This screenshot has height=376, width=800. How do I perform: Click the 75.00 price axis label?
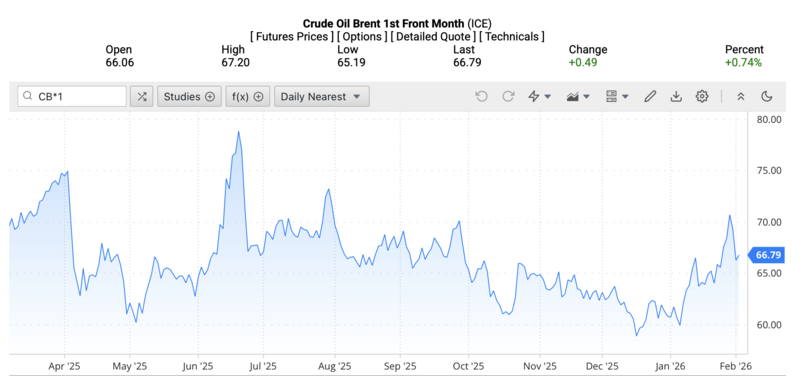(x=768, y=171)
